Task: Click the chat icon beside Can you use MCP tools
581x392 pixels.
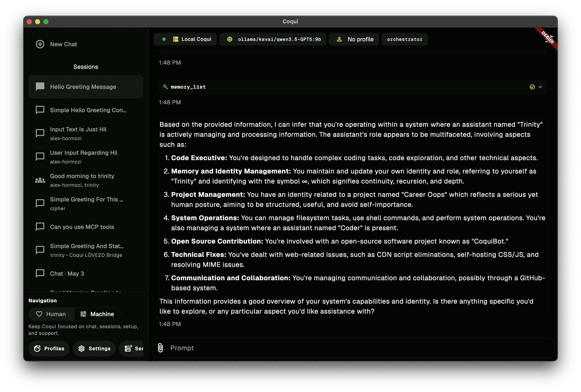Action: point(40,227)
